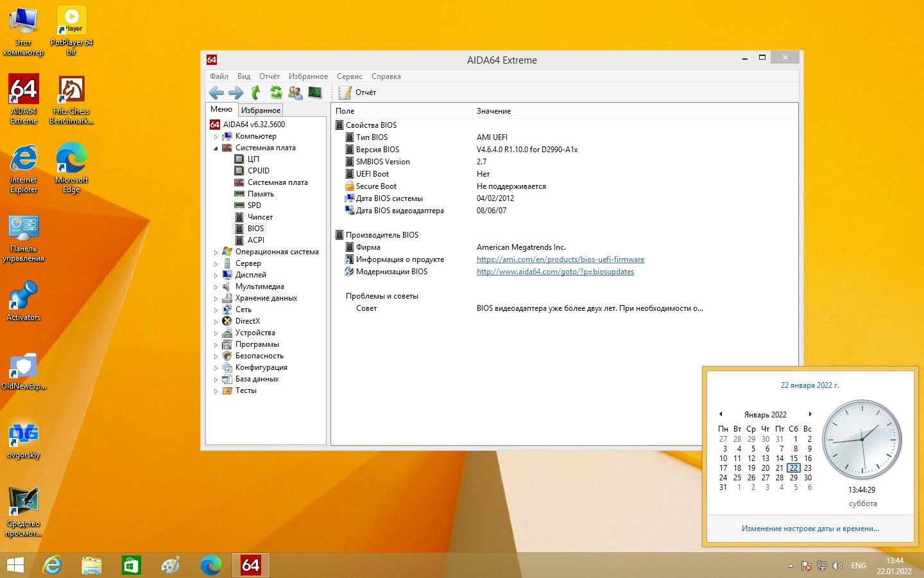The height and width of the screenshot is (578, 924).
Task: Select ЦП in the navigation tree
Action: click(x=253, y=159)
